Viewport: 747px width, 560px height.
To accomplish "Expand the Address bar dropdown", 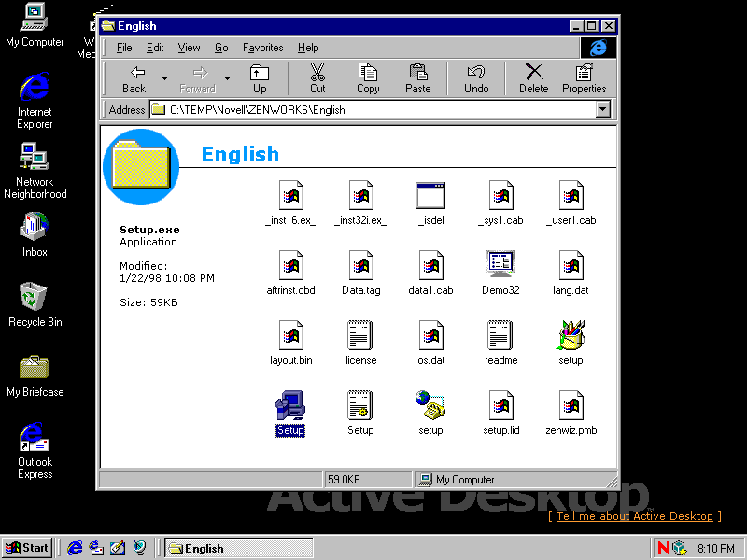I will click(x=602, y=110).
